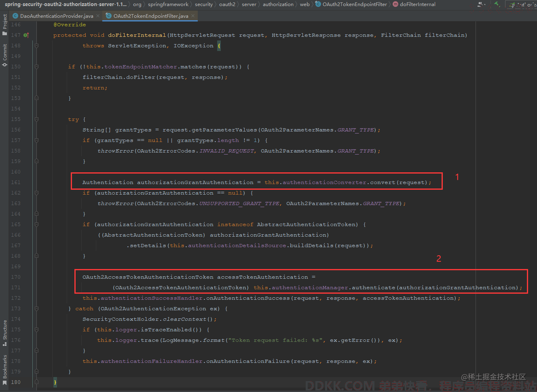Screen dimensions: 537x392
Task: Click 'authenticationConverter' on line 161
Action: click(x=324, y=182)
